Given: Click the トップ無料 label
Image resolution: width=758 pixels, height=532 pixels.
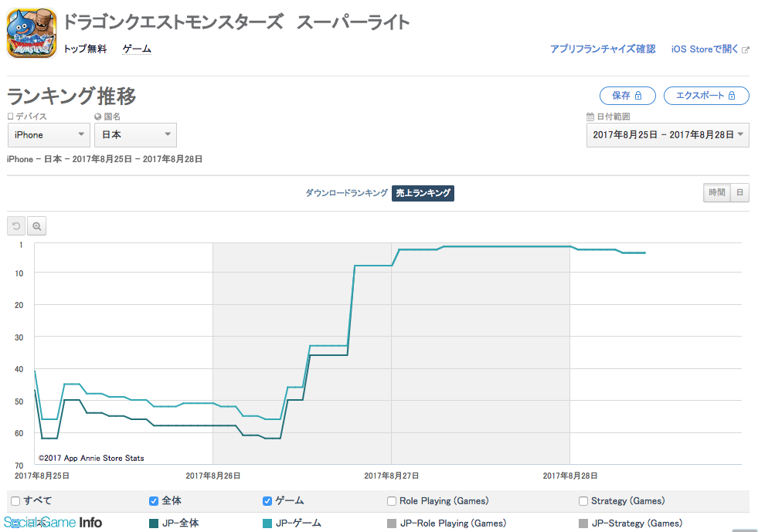Looking at the screenshot, I should 85,49.
